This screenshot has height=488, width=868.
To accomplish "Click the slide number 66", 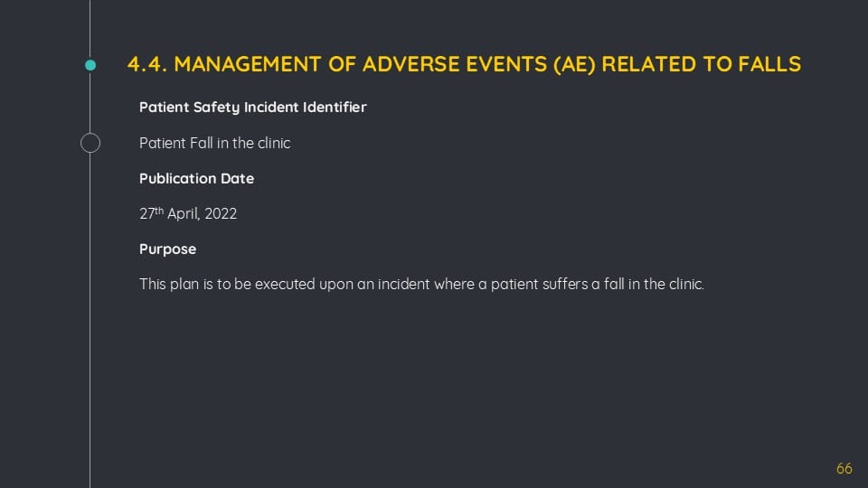I will point(844,469).
